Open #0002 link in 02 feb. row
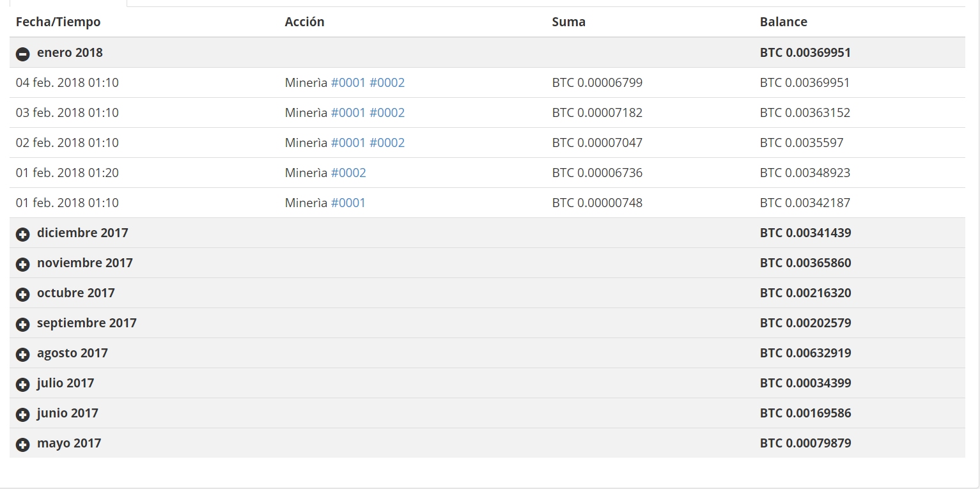The width and height of the screenshot is (980, 489). [x=387, y=143]
